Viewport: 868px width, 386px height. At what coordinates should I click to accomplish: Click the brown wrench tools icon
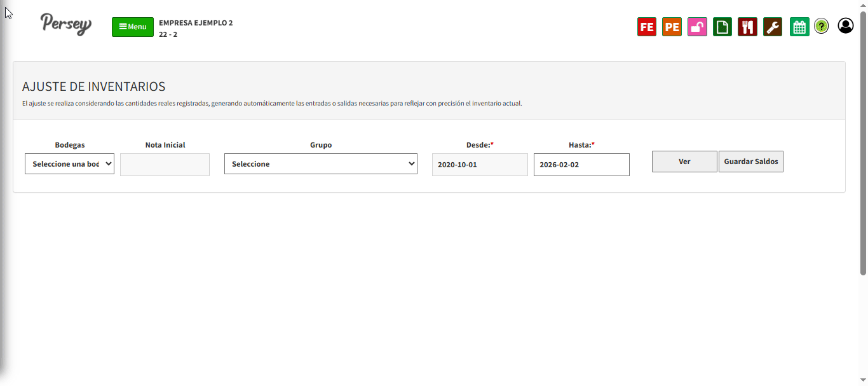(772, 27)
